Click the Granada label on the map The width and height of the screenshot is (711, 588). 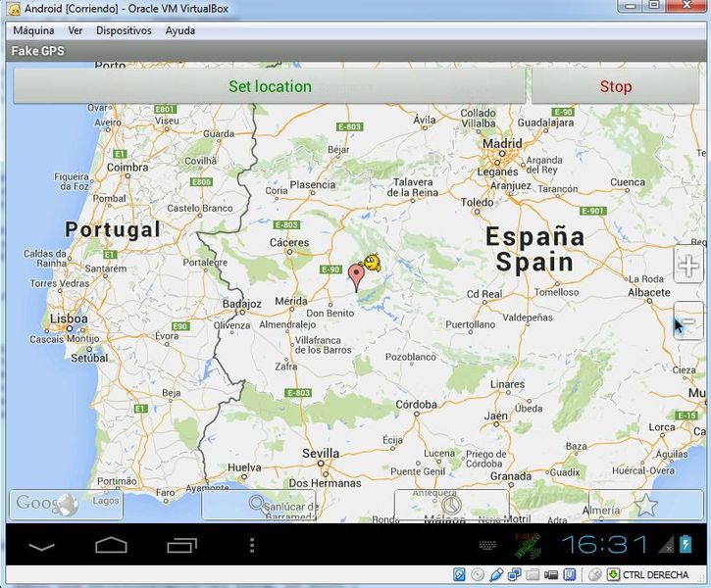click(x=511, y=476)
